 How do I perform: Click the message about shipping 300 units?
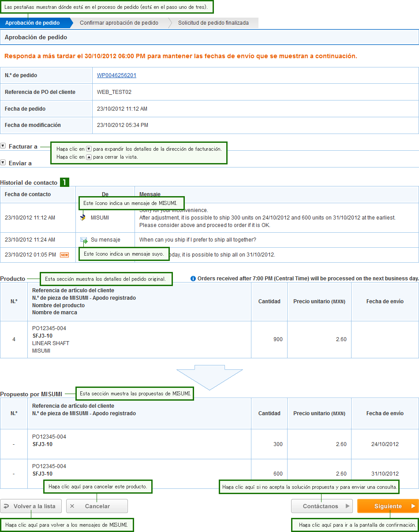(267, 218)
